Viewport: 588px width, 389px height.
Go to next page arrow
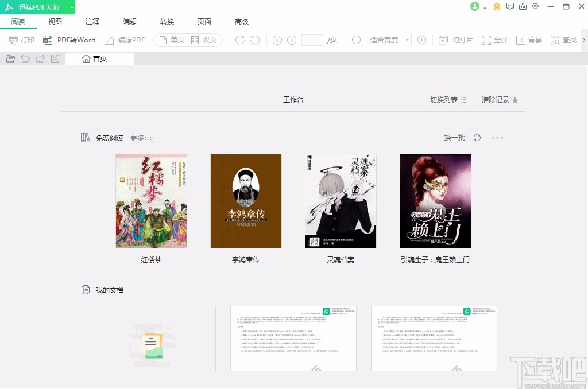(x=292, y=40)
